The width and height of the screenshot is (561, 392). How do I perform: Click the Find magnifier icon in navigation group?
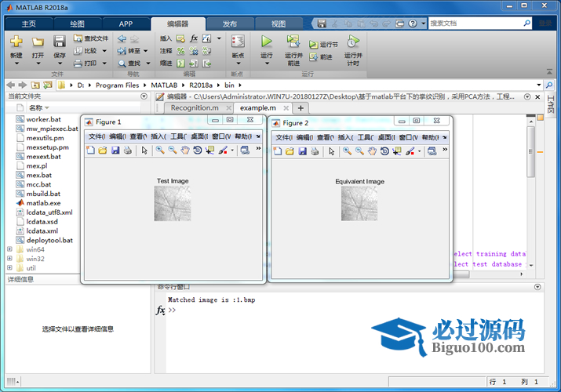pos(122,64)
